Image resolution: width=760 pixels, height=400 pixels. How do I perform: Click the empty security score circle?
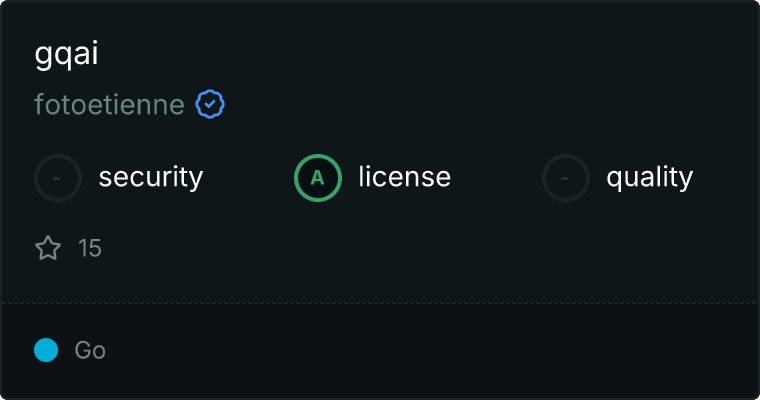58,178
